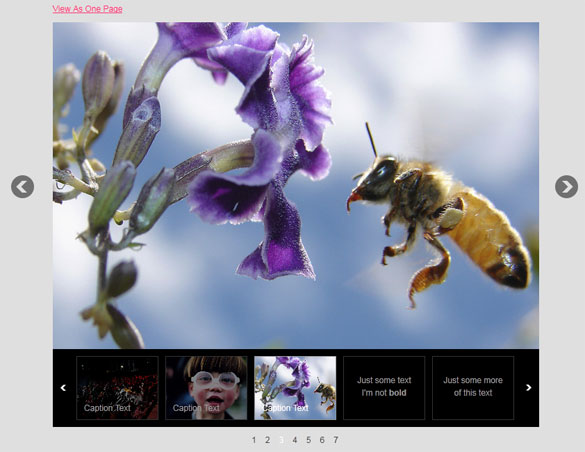The width and height of the screenshot is (585, 452).
Task: Click the thumbnail strip left arrow
Action: (63, 388)
